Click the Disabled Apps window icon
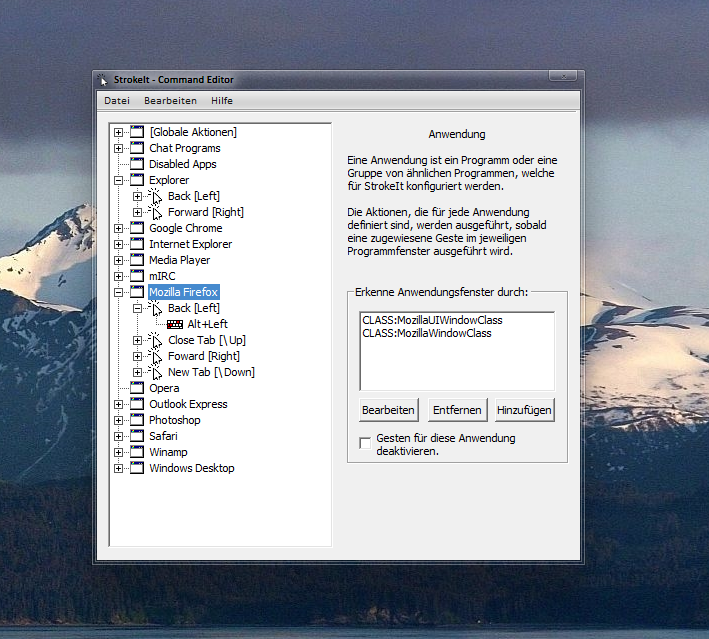The width and height of the screenshot is (709, 639). (137, 164)
